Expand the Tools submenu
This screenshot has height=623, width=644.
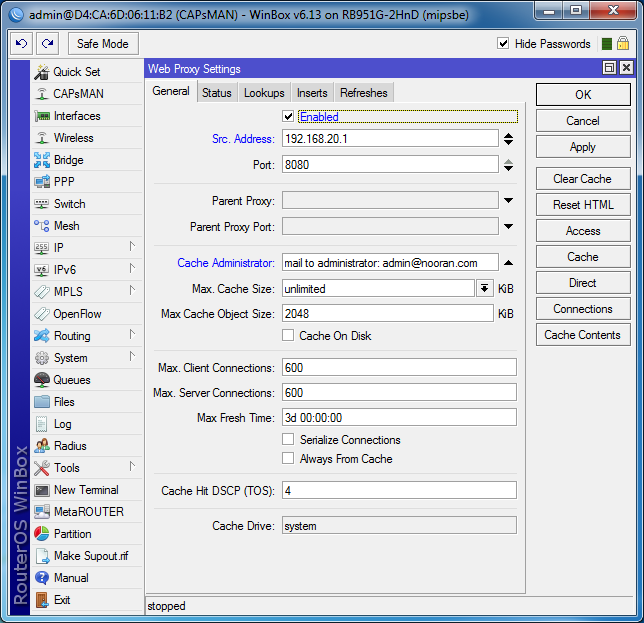click(x=132, y=467)
